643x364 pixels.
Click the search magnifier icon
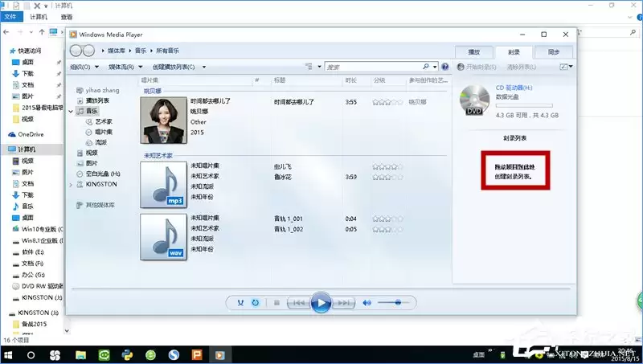(426, 67)
